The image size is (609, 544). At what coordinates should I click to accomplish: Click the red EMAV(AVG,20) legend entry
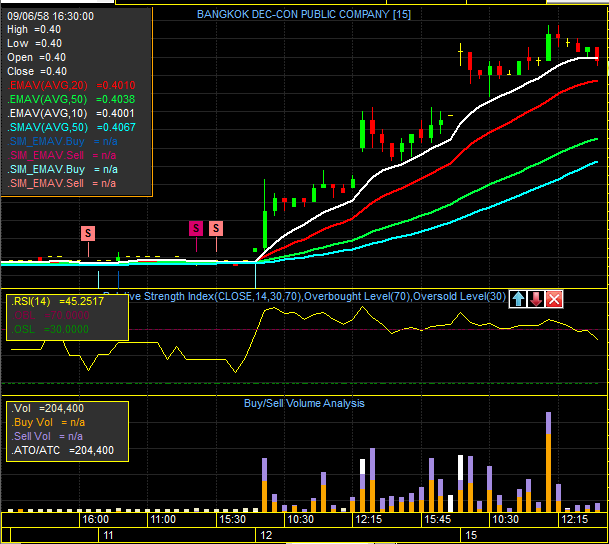71,85
